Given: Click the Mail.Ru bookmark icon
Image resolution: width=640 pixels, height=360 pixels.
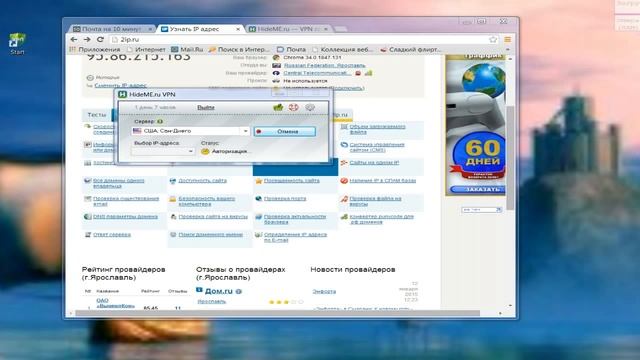Looking at the screenshot, I should pos(175,49).
